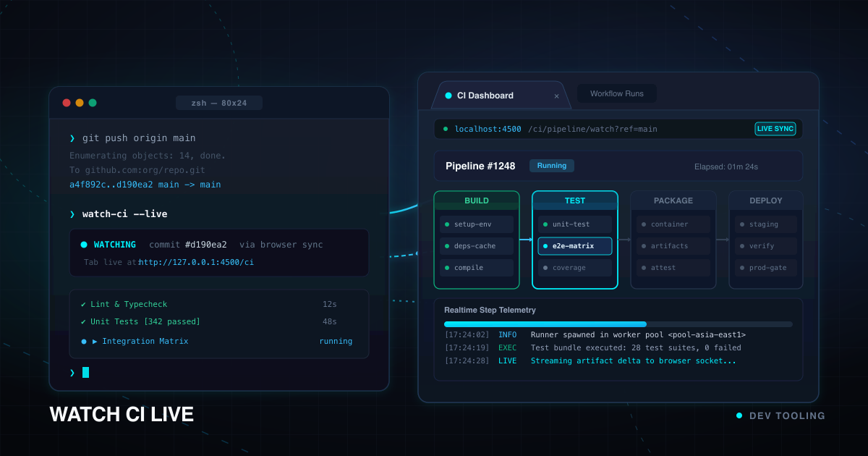
Task: Select the container package step
Action: point(673,224)
